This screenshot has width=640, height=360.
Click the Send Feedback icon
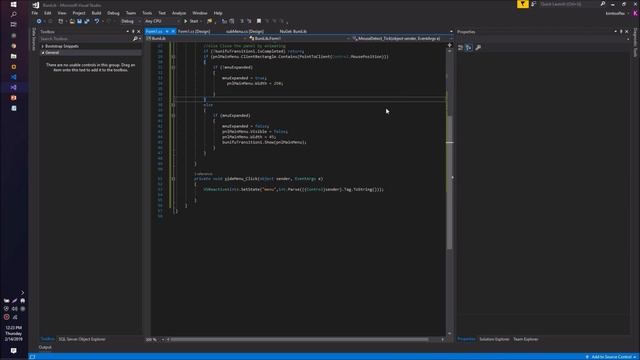[x=533, y=4]
